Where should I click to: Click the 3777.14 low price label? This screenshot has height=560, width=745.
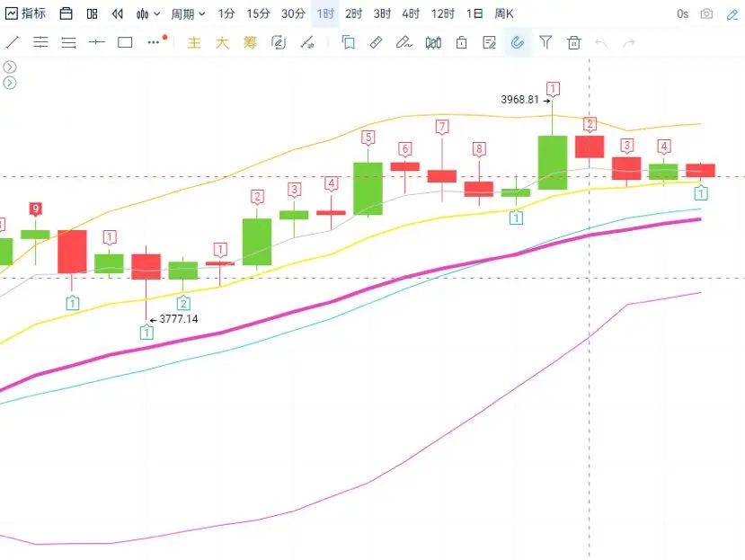point(179,319)
